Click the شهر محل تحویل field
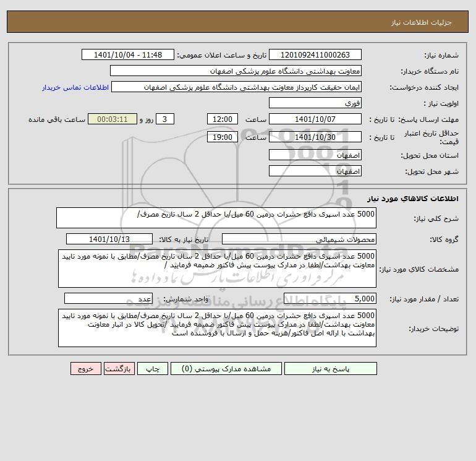Viewport: 476px width, 461px height. click(315, 171)
